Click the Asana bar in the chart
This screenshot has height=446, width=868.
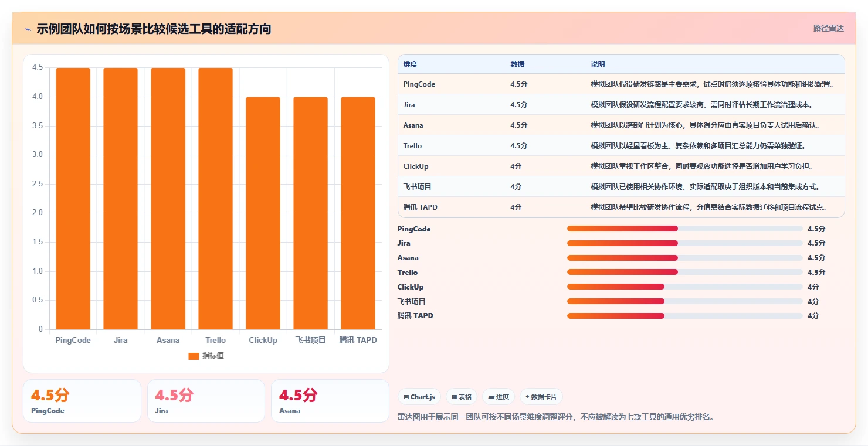tap(168, 199)
